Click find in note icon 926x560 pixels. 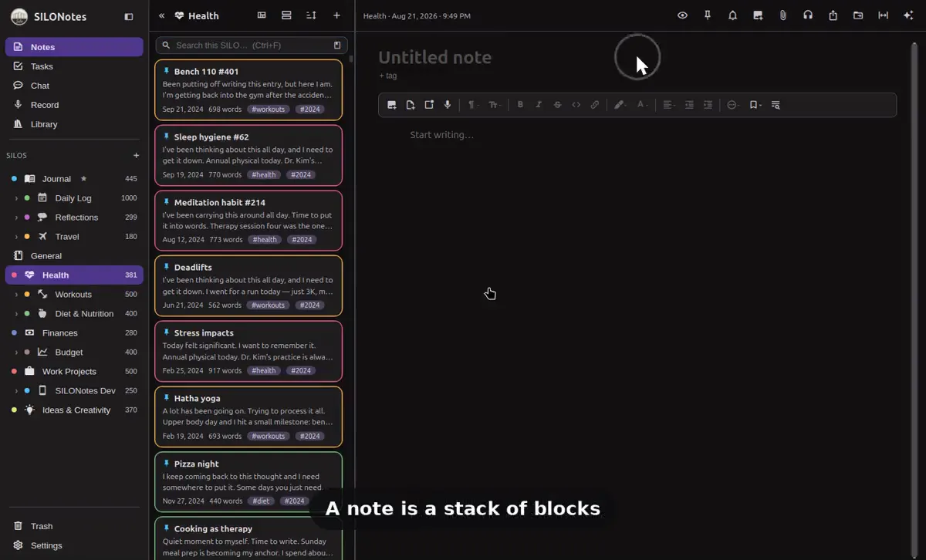click(776, 105)
